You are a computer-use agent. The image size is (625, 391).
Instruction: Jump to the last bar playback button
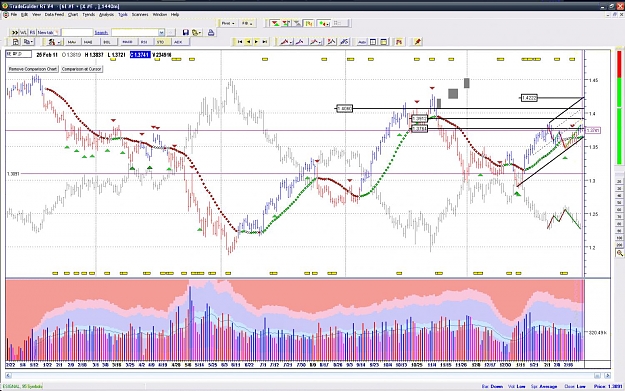tap(265, 42)
